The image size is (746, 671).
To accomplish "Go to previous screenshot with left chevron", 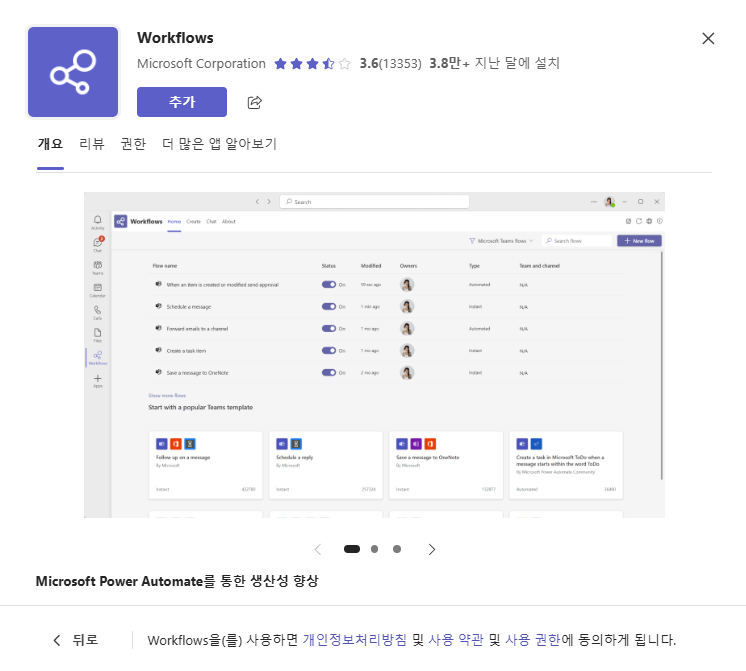I will [318, 550].
